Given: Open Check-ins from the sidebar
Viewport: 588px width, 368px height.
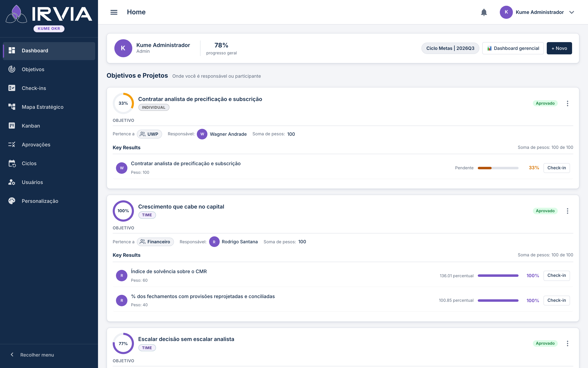Looking at the screenshot, I should tap(49, 88).
